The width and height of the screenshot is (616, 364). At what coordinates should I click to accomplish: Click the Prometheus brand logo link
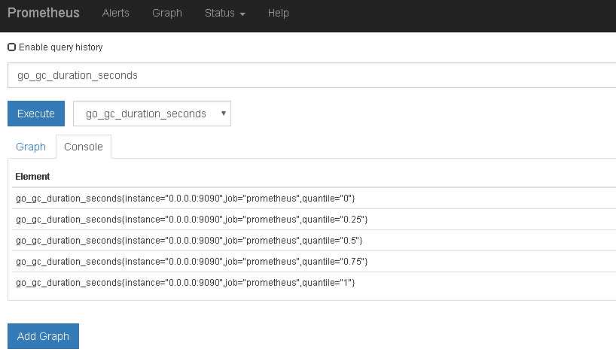coord(44,13)
